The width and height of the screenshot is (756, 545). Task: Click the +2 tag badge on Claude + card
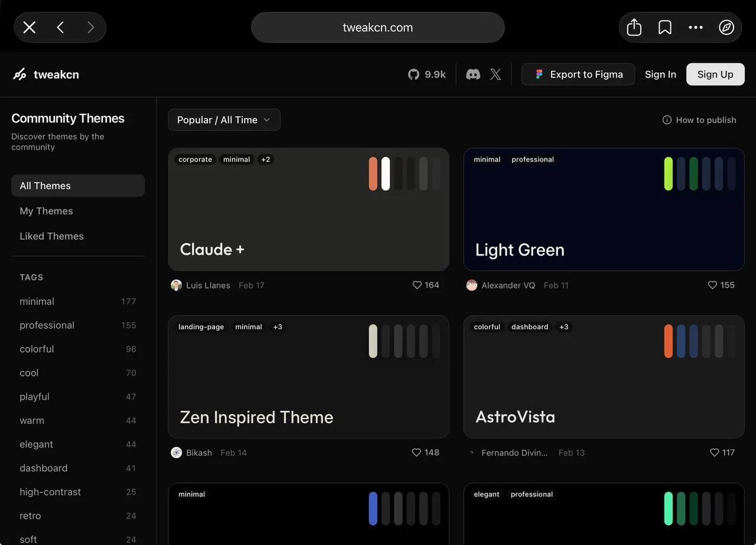(x=266, y=160)
